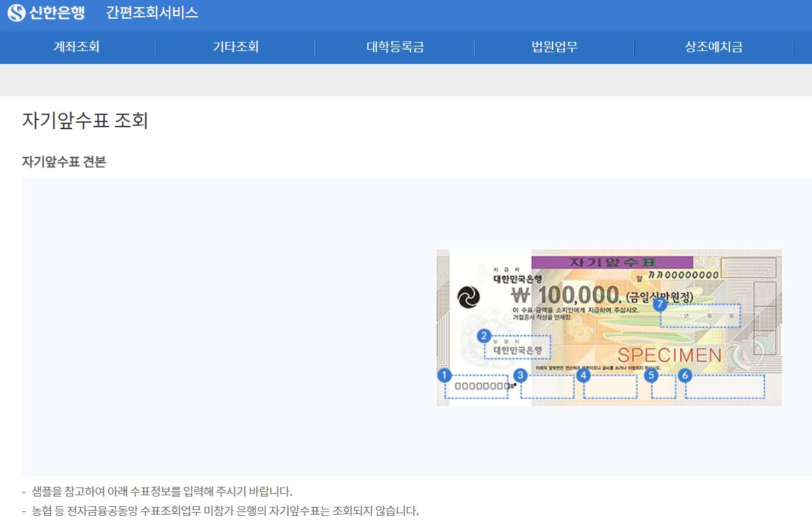Click the 자기앞수표 견본 subheading
Image resolution: width=812 pixels, height=523 pixels.
pos(64,162)
